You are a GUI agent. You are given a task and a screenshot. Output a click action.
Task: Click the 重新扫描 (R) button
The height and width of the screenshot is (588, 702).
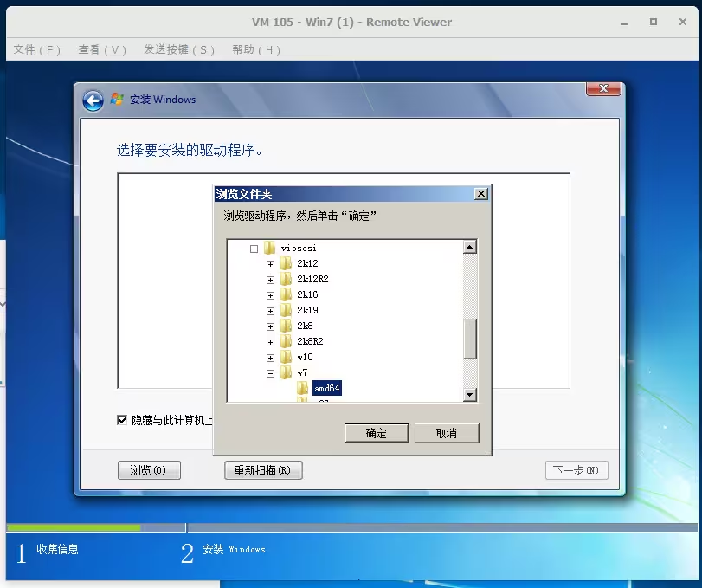pos(263,470)
